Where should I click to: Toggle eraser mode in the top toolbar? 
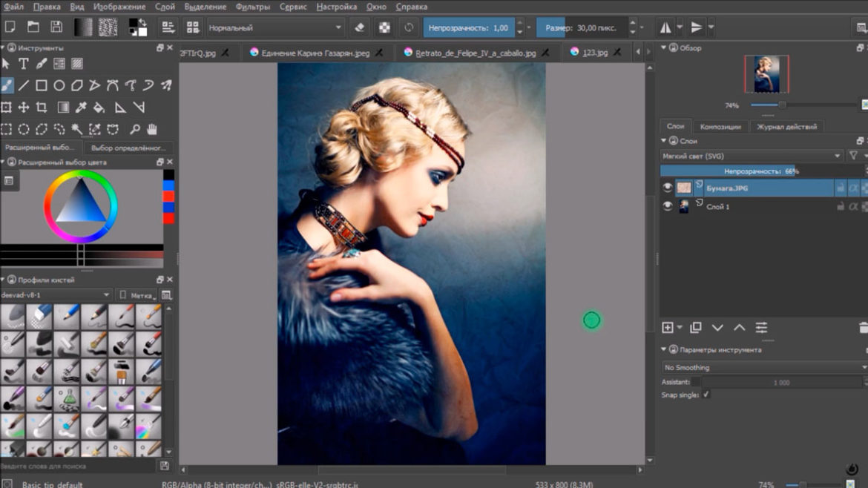[360, 27]
